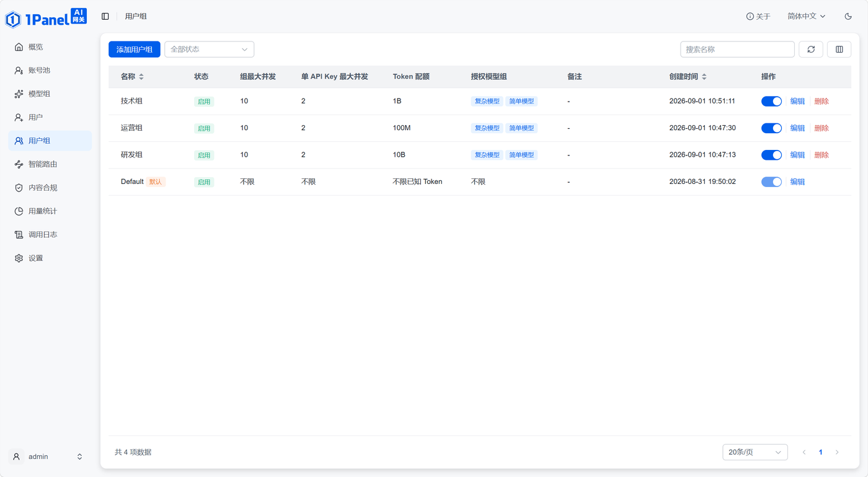868x477 pixels.
Task: Click the 用户组 group icon
Action: coord(19,141)
